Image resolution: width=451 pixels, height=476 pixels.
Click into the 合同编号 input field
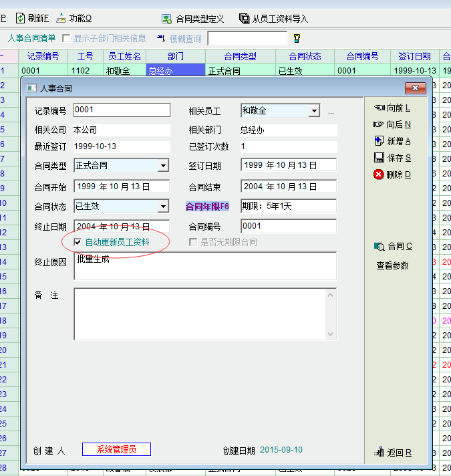[287, 227]
